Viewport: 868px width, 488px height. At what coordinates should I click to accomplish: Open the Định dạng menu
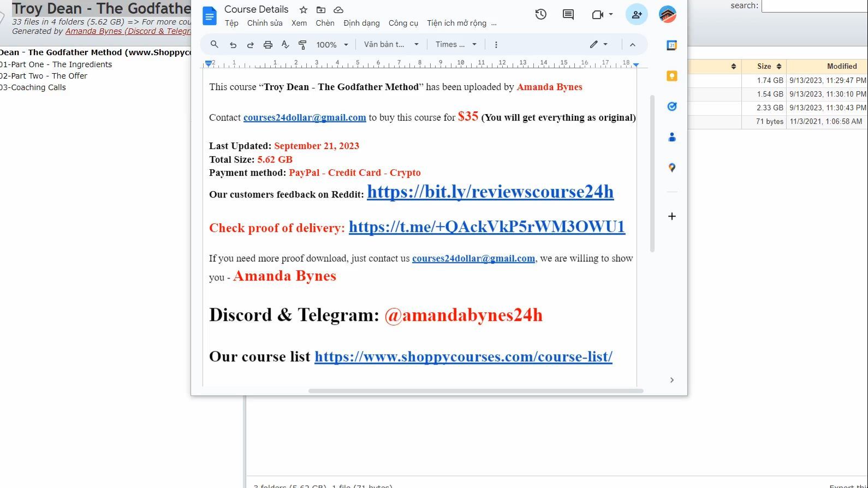361,23
